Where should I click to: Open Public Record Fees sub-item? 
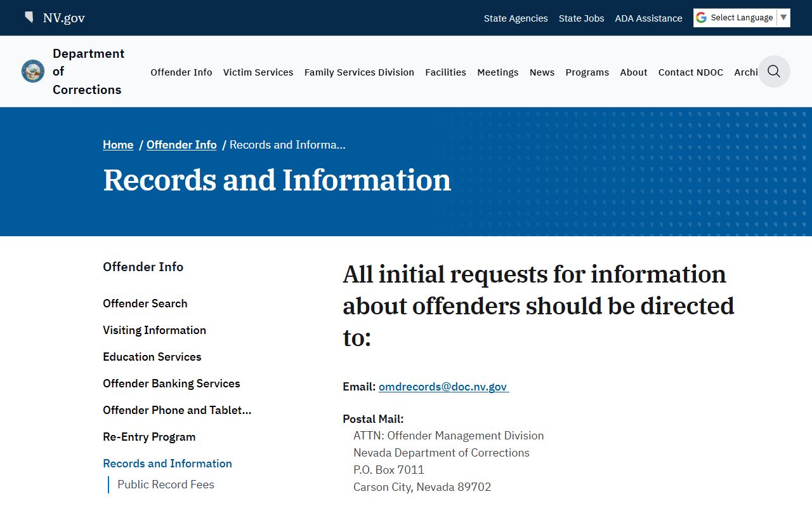[x=166, y=485]
